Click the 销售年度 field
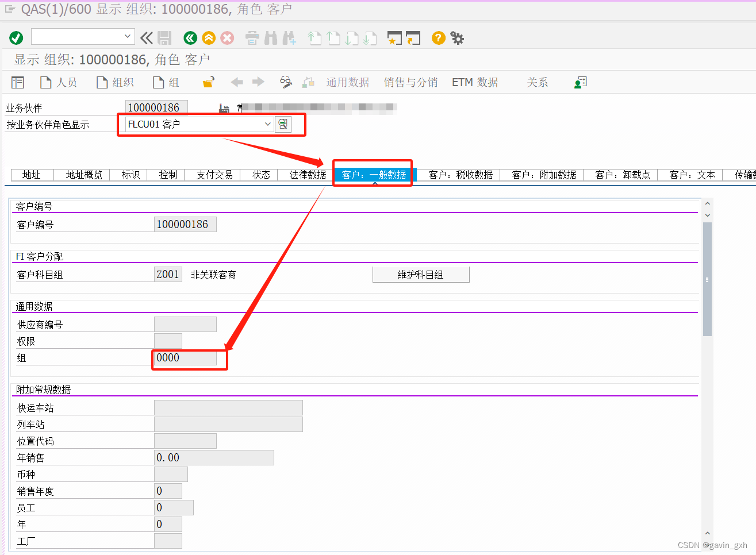 click(168, 491)
